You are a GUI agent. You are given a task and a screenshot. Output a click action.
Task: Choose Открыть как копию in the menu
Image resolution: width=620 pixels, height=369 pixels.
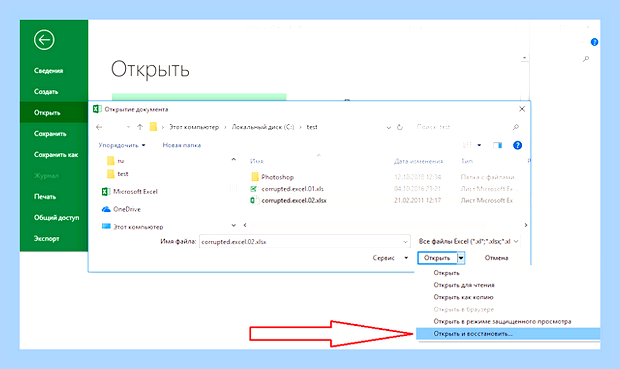[463, 297]
